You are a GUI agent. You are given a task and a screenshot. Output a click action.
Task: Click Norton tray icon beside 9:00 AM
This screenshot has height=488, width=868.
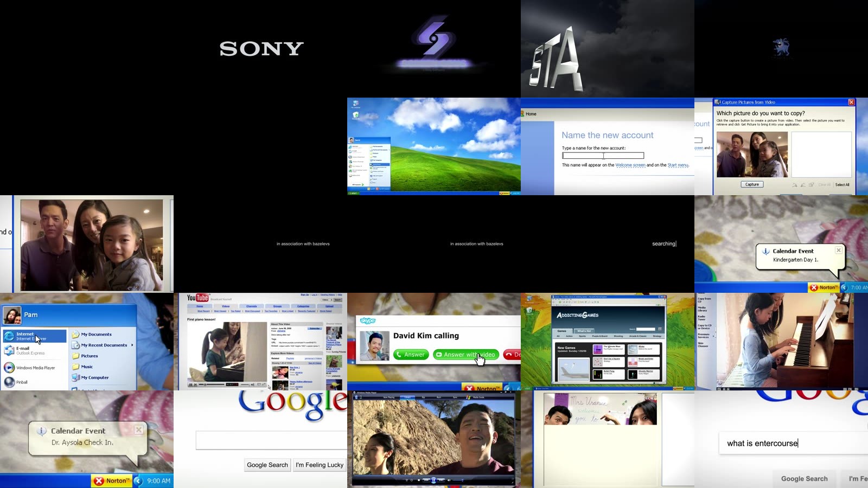[112, 481]
